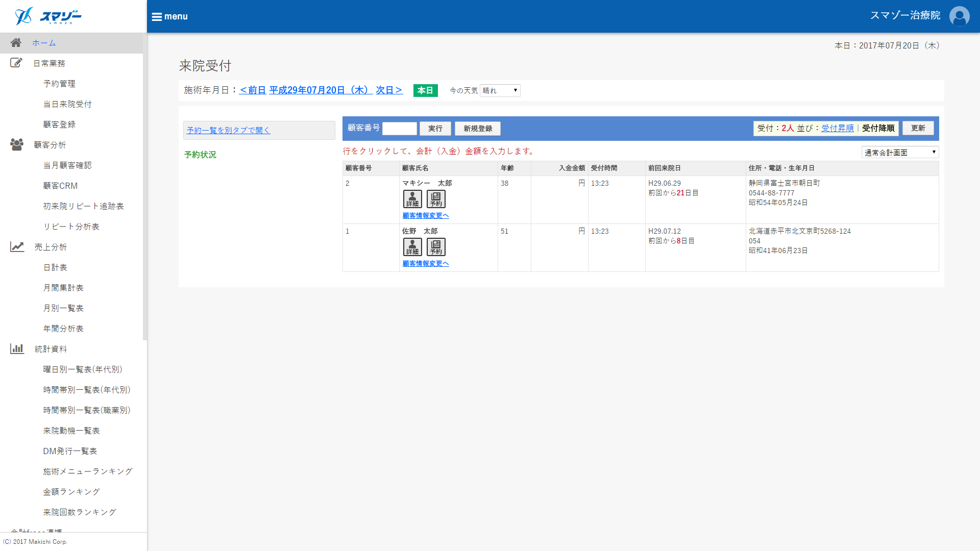This screenshot has height=551, width=980.
Task: Expand the 今の天気 weather dropdown
Action: (x=500, y=91)
